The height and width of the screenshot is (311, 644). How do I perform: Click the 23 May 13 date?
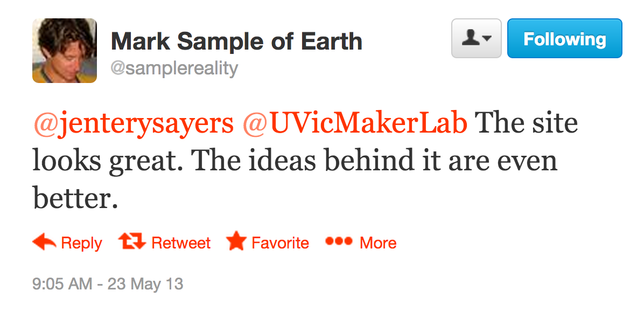click(x=145, y=284)
